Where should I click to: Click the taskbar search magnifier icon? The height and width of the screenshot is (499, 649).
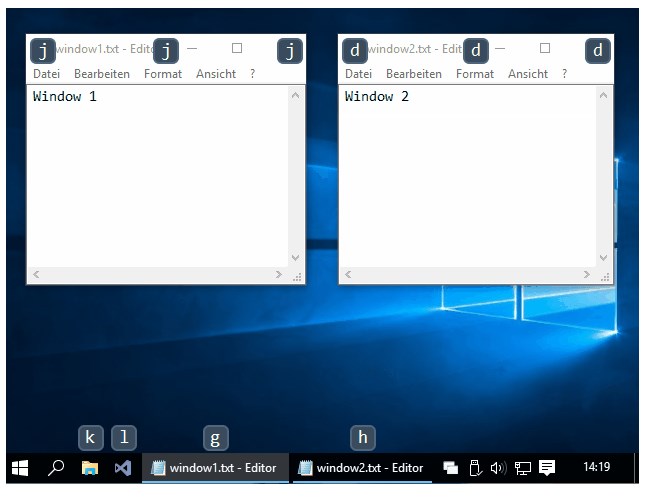point(56,467)
